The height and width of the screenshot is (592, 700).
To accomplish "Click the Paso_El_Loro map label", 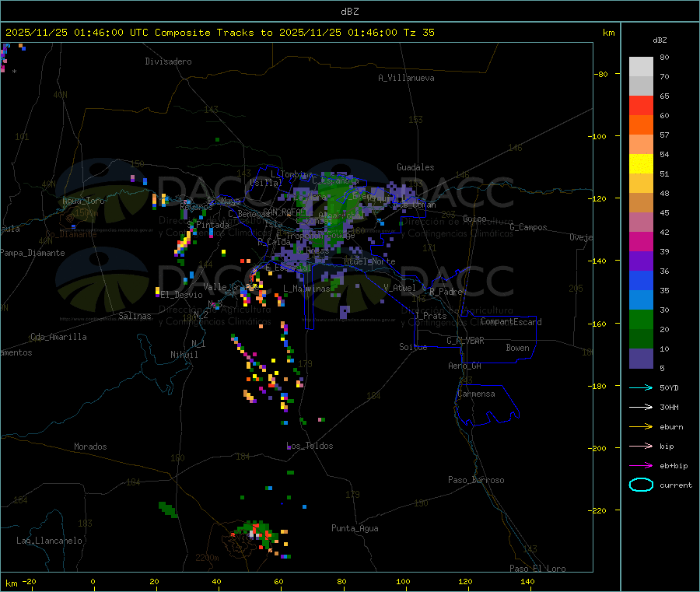I will (537, 569).
